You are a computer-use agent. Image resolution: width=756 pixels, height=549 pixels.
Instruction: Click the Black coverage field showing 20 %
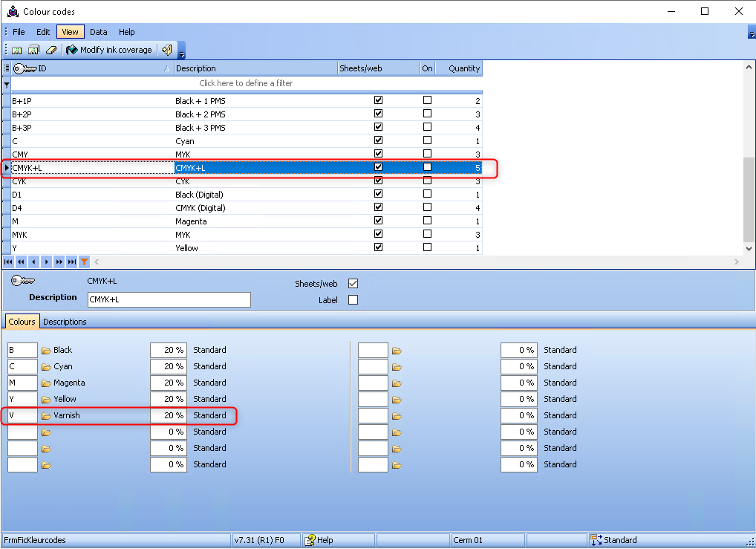[169, 350]
